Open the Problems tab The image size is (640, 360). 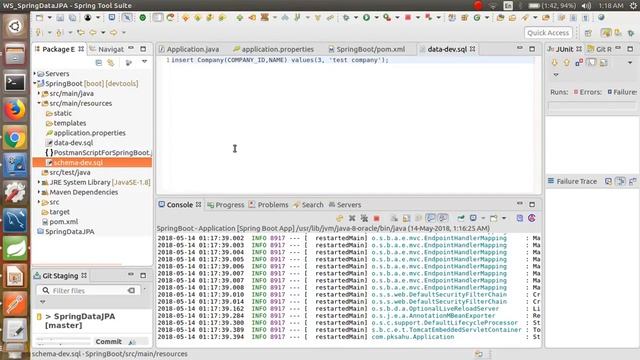[x=269, y=204]
